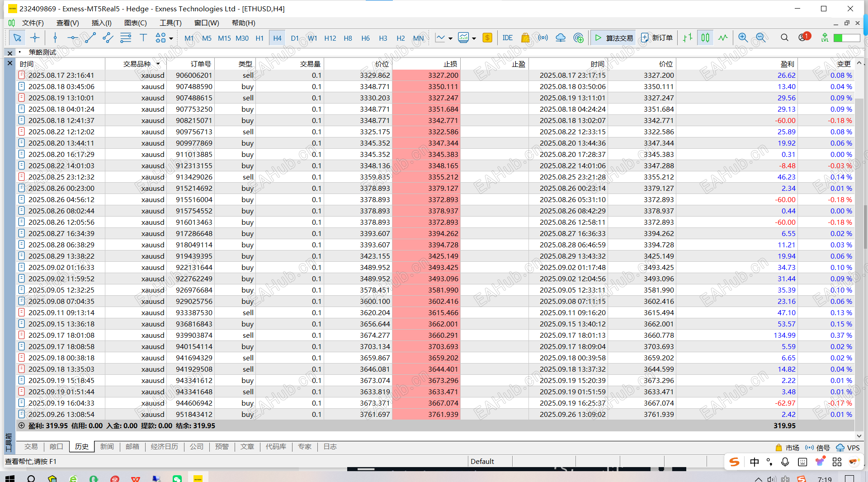Image resolution: width=868 pixels, height=482 pixels.
Task: Open account notifications icon with red badge
Action: tap(804, 37)
